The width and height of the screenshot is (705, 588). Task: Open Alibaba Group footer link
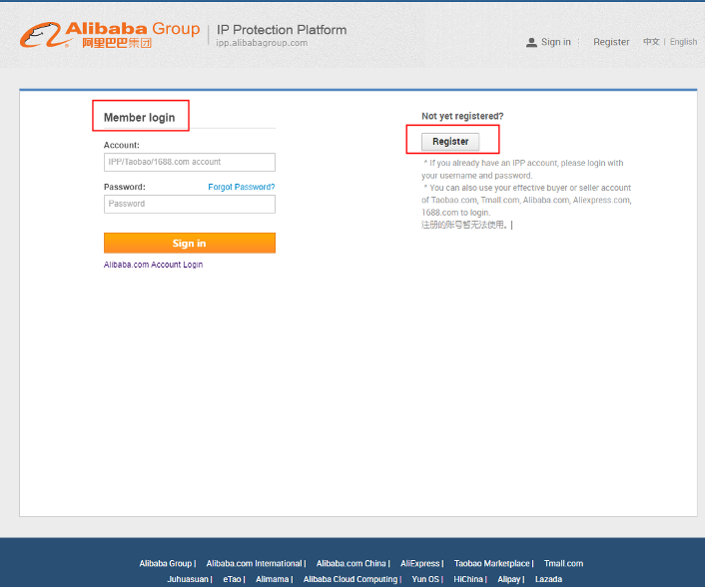[166, 563]
